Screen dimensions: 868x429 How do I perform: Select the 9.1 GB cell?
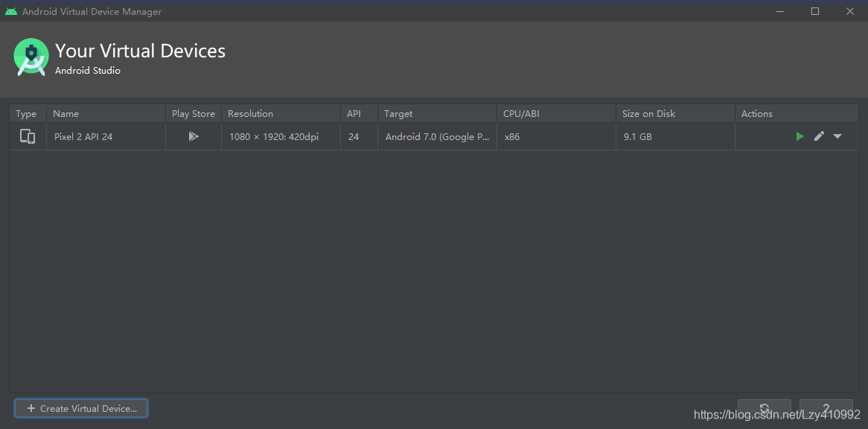675,136
